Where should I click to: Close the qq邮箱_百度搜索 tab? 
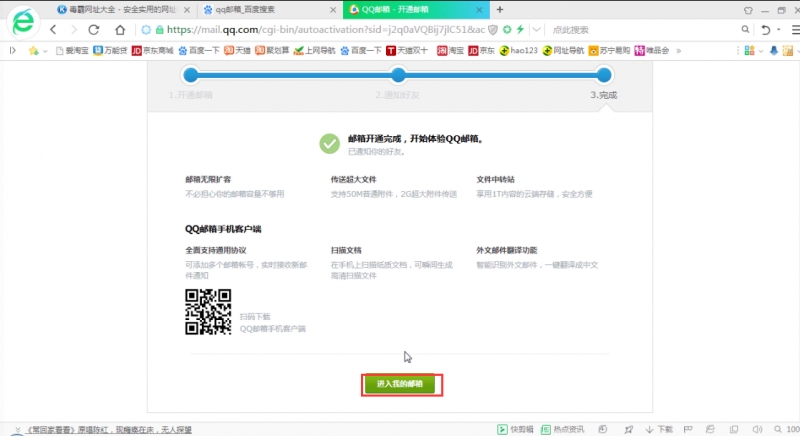pyautogui.click(x=333, y=10)
